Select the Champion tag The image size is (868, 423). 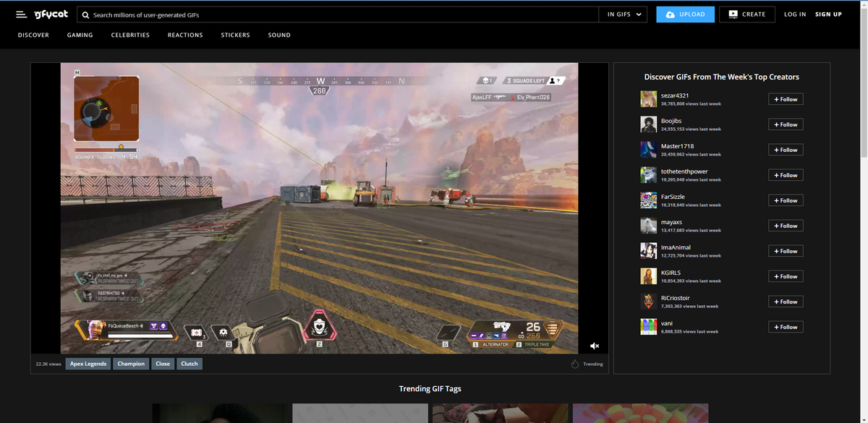tap(131, 364)
